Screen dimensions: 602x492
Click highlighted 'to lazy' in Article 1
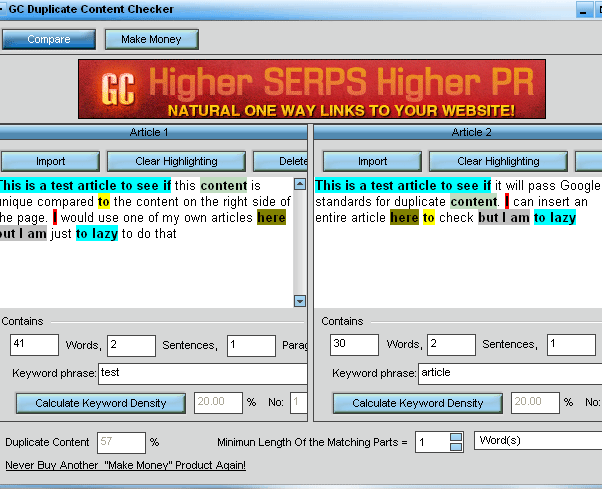97,234
